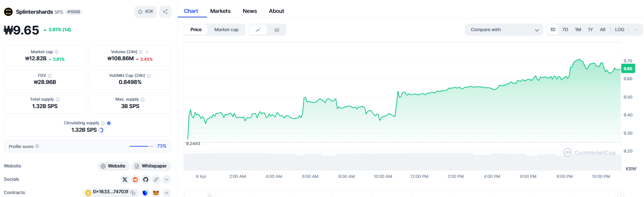
Task: Click the ₩28.96B FDV value
Action: 45,82
